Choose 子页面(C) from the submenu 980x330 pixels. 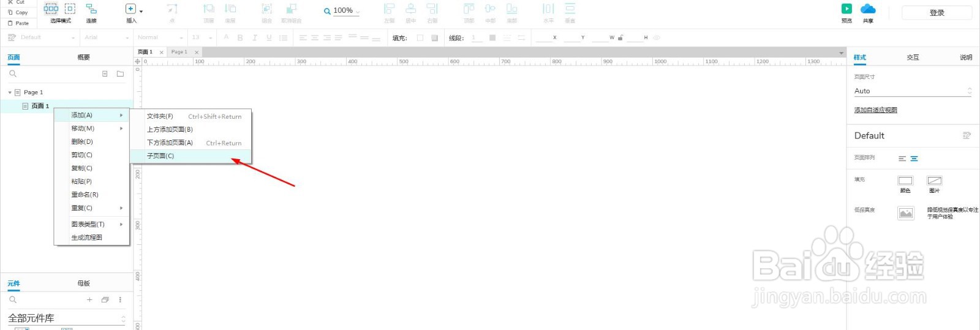coord(190,156)
